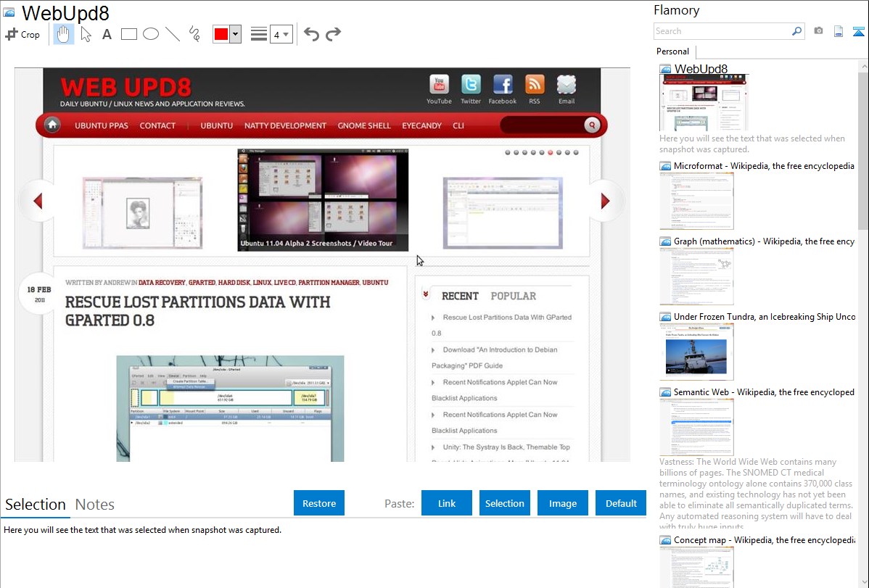This screenshot has height=588, width=869.
Task: Paste as Link
Action: (447, 503)
